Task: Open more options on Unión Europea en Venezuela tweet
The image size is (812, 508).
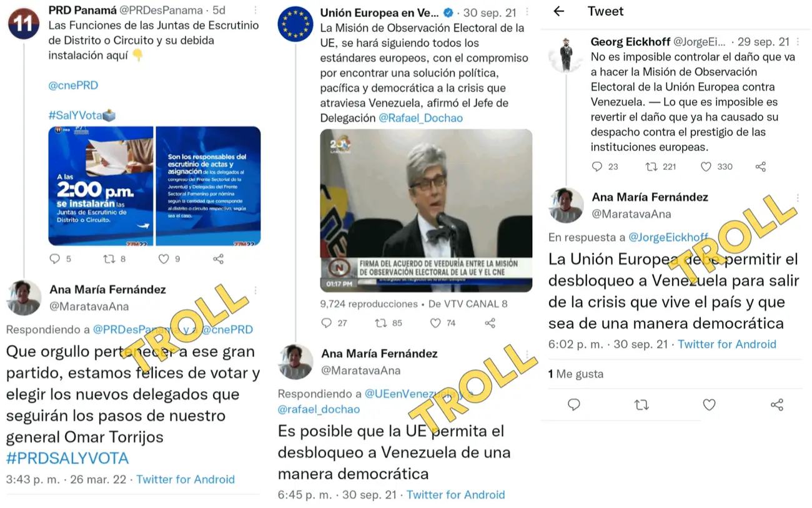Action: tap(527, 13)
